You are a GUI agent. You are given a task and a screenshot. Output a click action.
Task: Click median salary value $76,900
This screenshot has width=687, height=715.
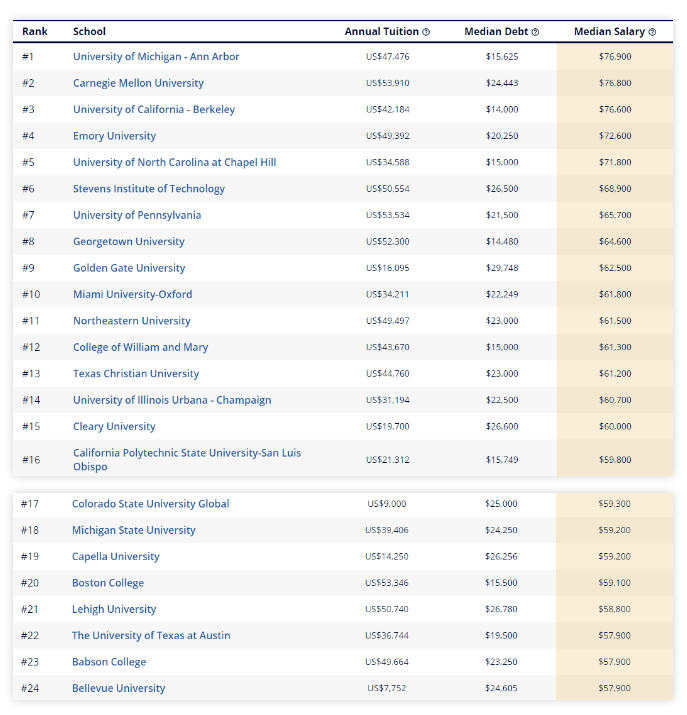click(x=615, y=57)
